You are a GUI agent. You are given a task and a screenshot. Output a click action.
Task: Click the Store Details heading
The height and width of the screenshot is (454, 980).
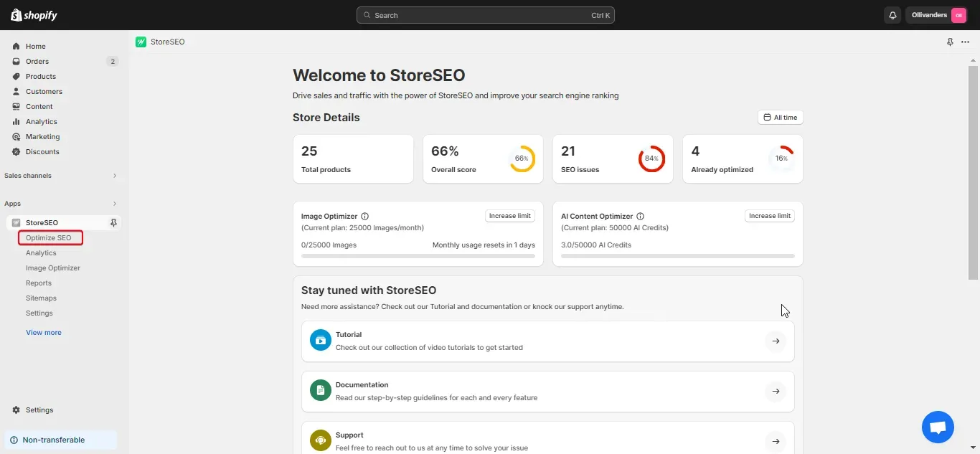click(x=326, y=118)
